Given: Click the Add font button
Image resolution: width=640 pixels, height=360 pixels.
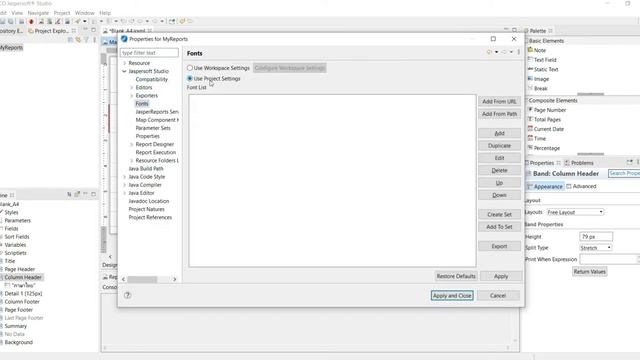Looking at the screenshot, I should (499, 133).
